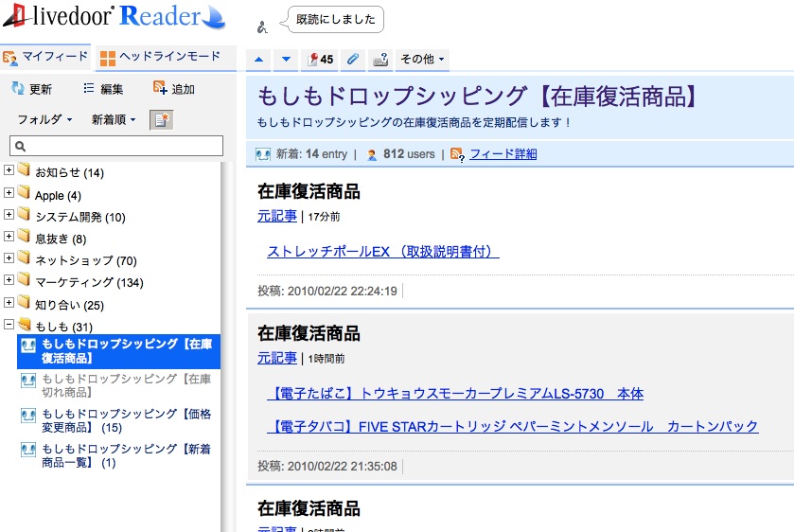794x532 pixels.
Task: Expand お知らせ folder
Action: (x=9, y=170)
